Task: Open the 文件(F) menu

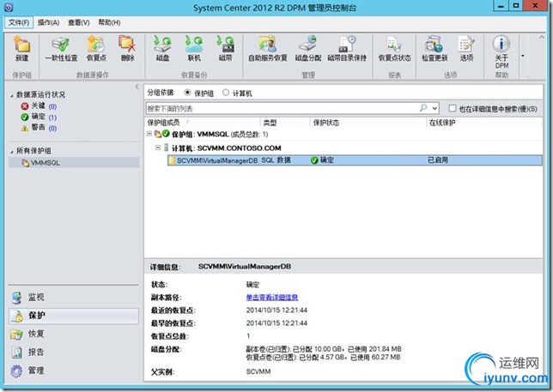Action: pyautogui.click(x=19, y=22)
